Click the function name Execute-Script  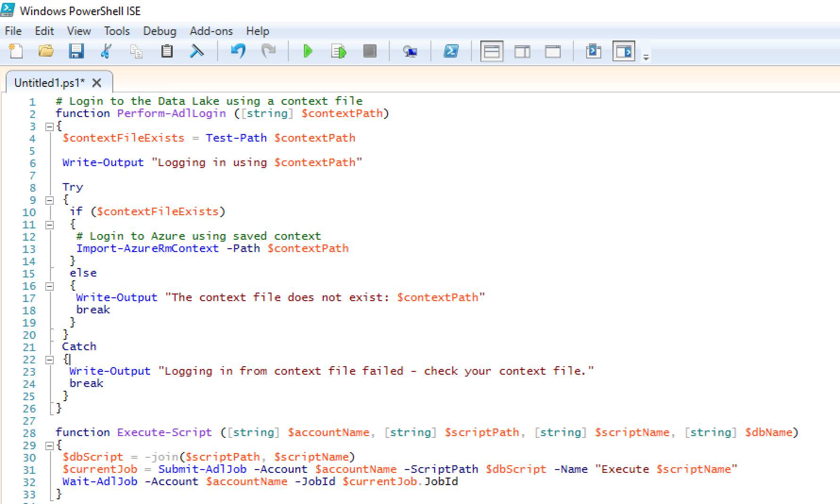tap(165, 432)
